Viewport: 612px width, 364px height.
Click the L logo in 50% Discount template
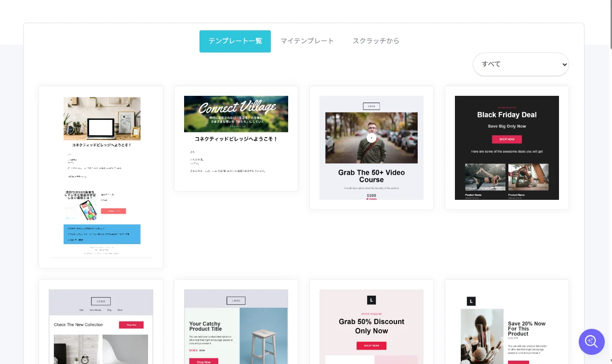click(371, 300)
